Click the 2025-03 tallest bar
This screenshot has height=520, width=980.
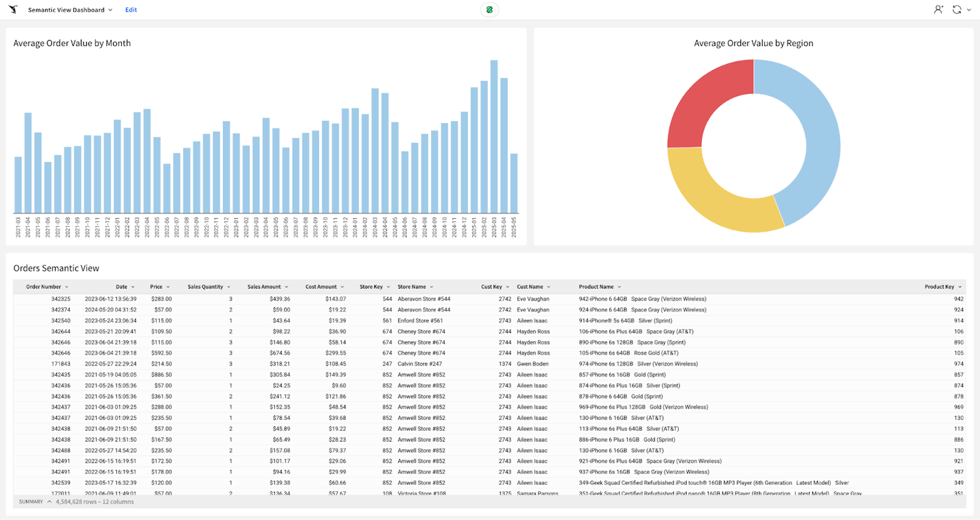[494, 137]
